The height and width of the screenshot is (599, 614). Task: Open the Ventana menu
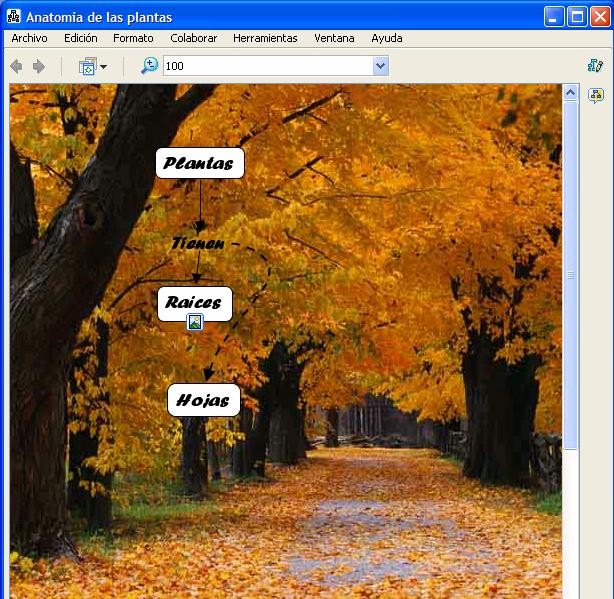(x=334, y=38)
